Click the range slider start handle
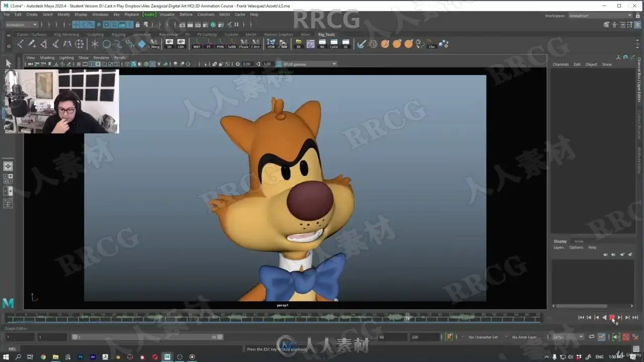Screen dimensions: 644x362 [75, 337]
